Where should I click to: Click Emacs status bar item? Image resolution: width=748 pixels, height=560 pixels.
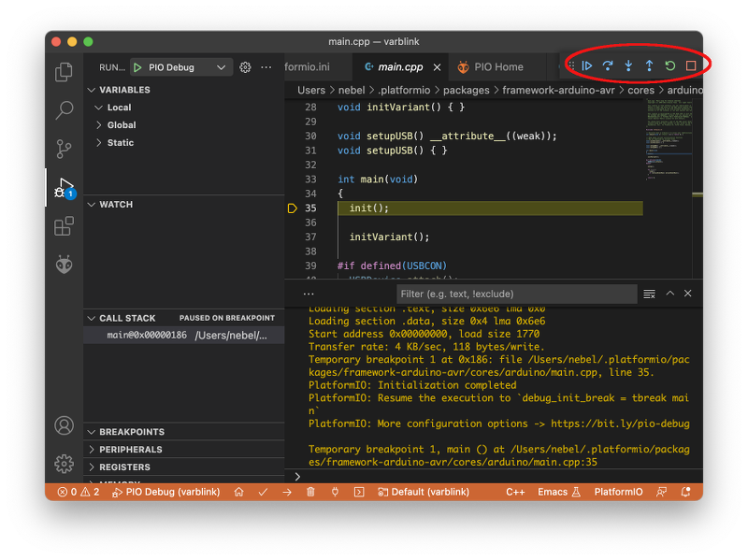click(558, 492)
